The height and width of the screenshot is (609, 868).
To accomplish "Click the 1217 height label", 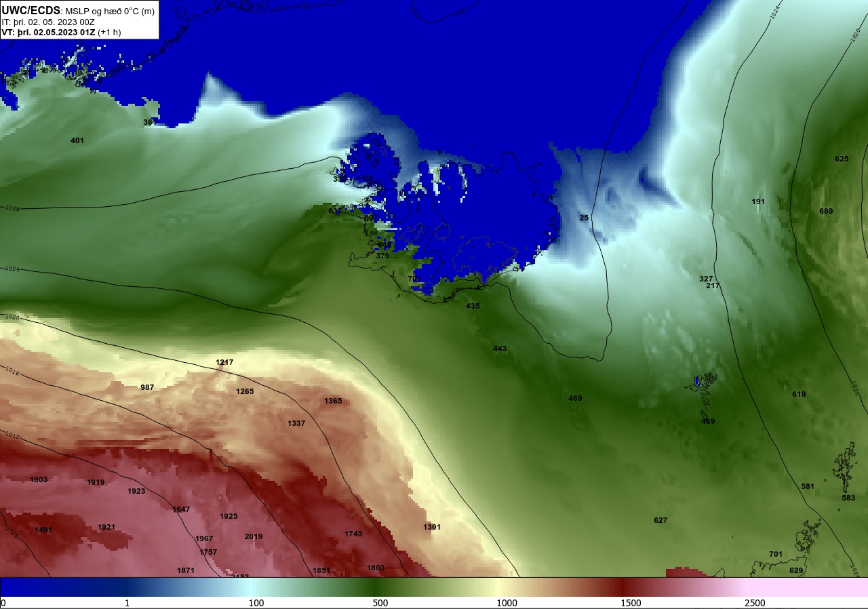I will 224,362.
